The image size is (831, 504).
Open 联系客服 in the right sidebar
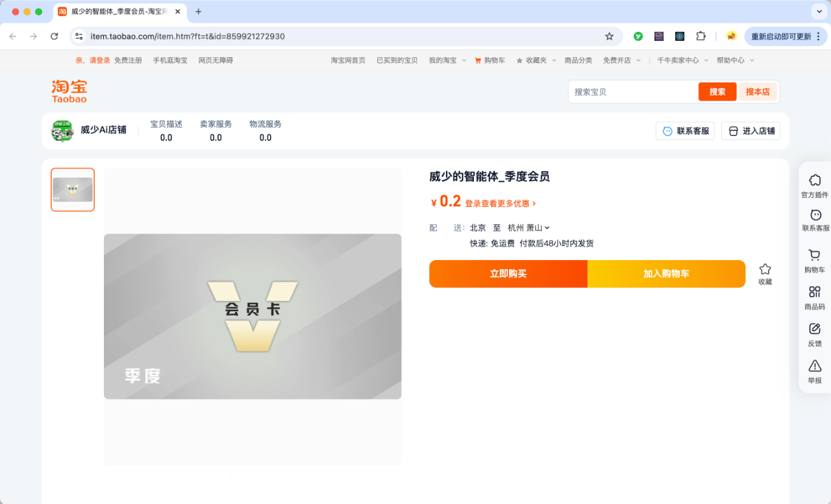coord(815,221)
